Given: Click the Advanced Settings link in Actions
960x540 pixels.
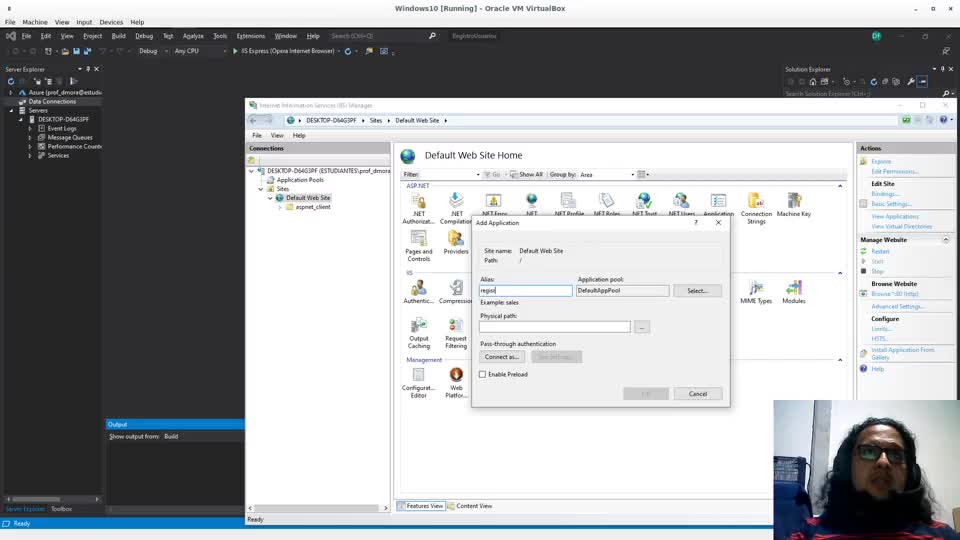Looking at the screenshot, I should pyautogui.click(x=898, y=306).
